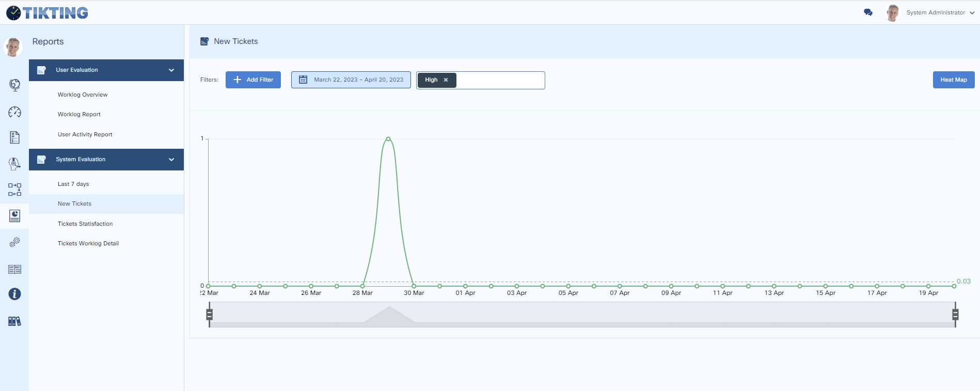Click the headset support agent icon
The width and height of the screenshot is (980, 391).
click(x=14, y=164)
